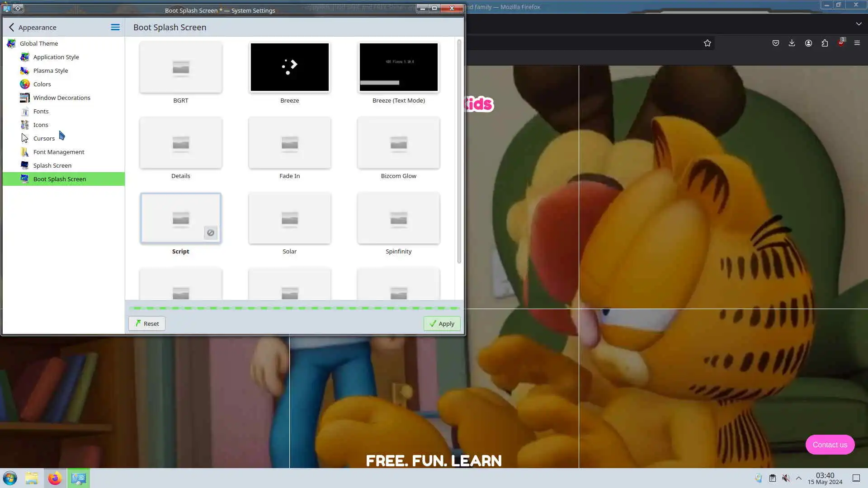Viewport: 868px width, 488px height.
Task: Click the Application Style icon
Action: click(x=25, y=57)
